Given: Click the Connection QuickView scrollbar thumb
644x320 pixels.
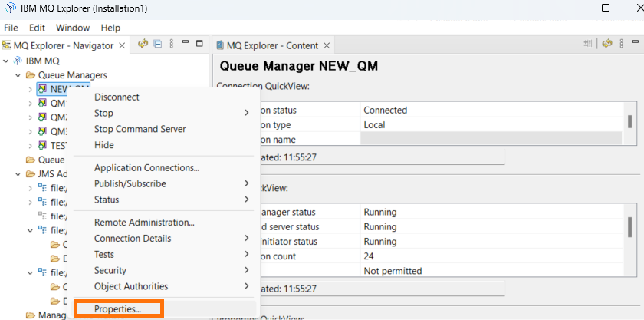Looking at the screenshot, I should coord(629,122).
